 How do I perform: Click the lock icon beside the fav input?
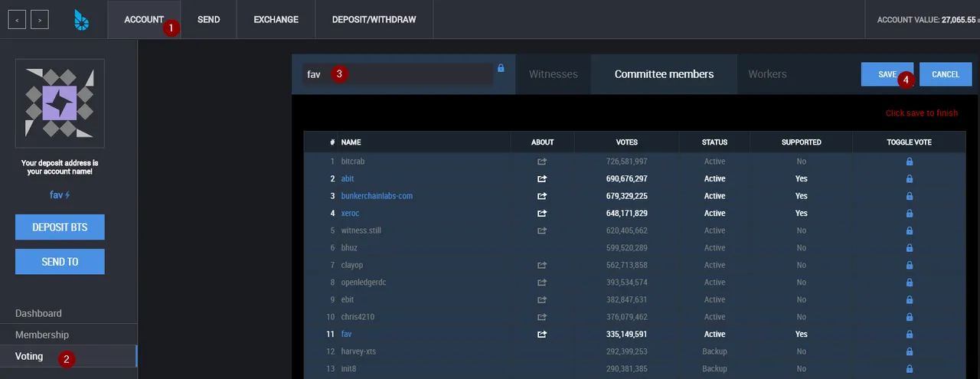(501, 68)
